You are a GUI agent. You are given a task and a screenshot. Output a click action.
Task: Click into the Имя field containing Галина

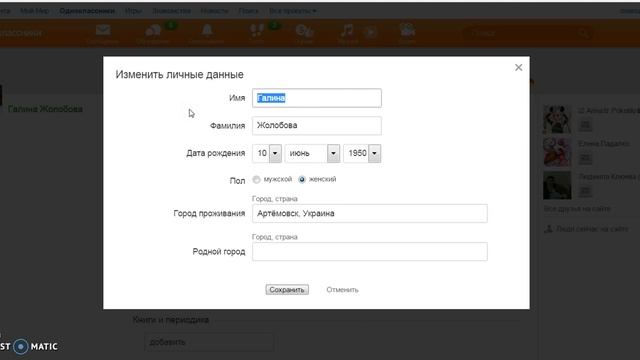point(317,98)
